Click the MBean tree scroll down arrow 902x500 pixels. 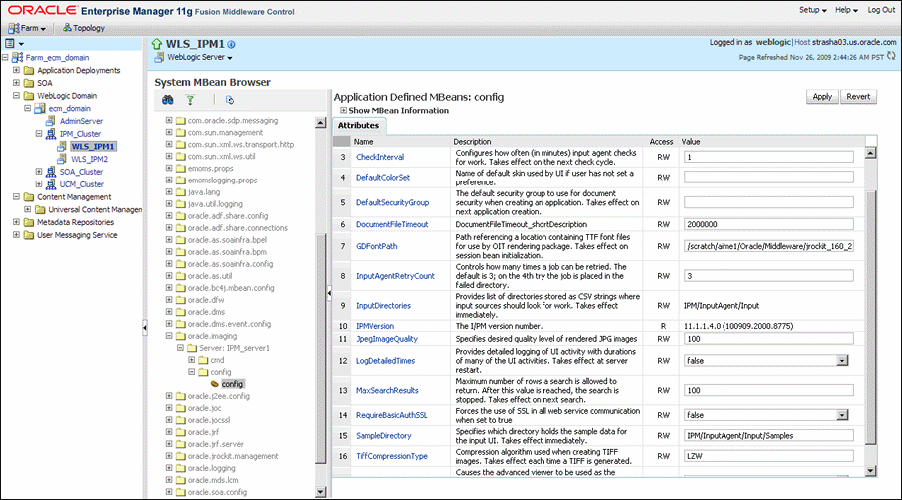point(320,492)
